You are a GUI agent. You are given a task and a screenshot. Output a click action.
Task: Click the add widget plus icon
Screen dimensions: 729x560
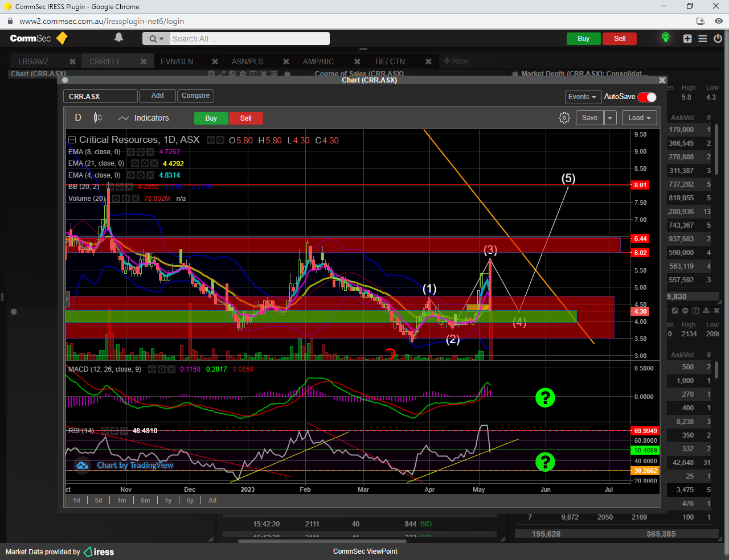coord(687,39)
